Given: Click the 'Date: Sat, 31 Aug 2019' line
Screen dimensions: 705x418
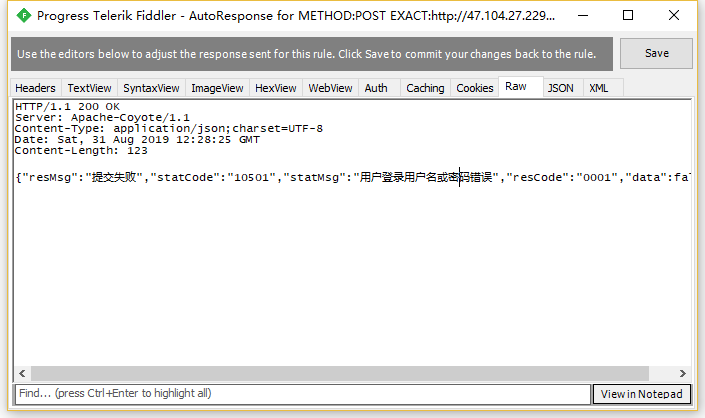Looking at the screenshot, I should 137,140.
